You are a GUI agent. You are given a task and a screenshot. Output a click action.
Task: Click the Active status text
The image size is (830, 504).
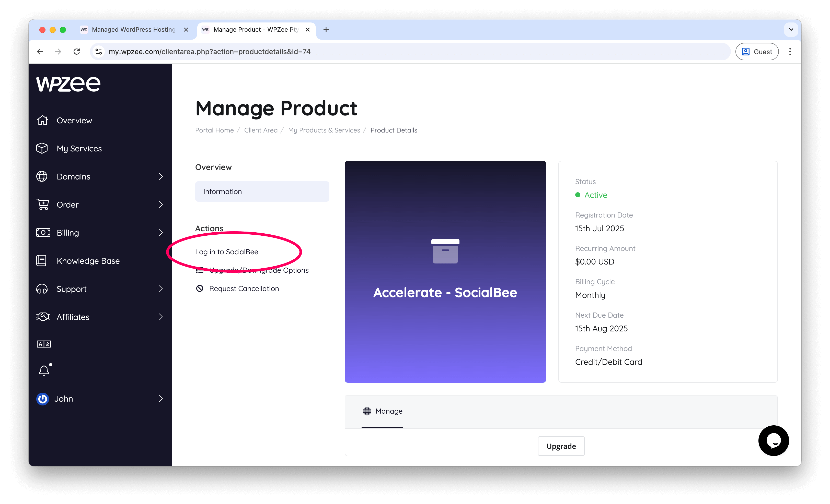tap(596, 195)
